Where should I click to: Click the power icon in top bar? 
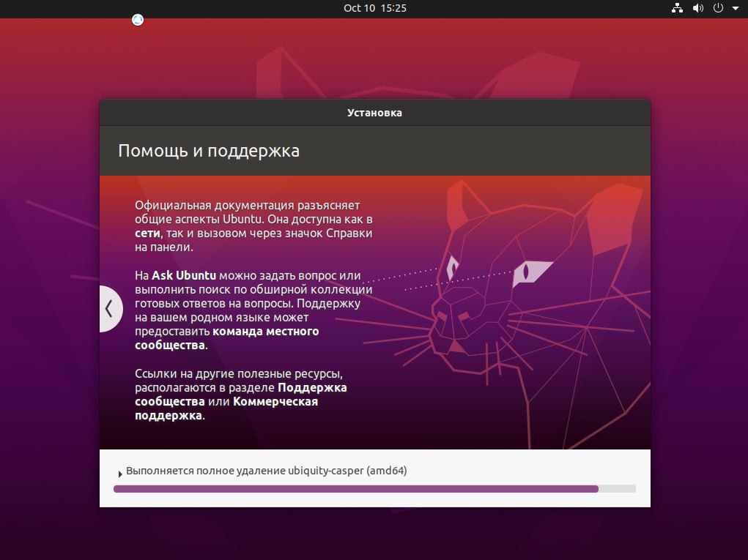coord(718,8)
